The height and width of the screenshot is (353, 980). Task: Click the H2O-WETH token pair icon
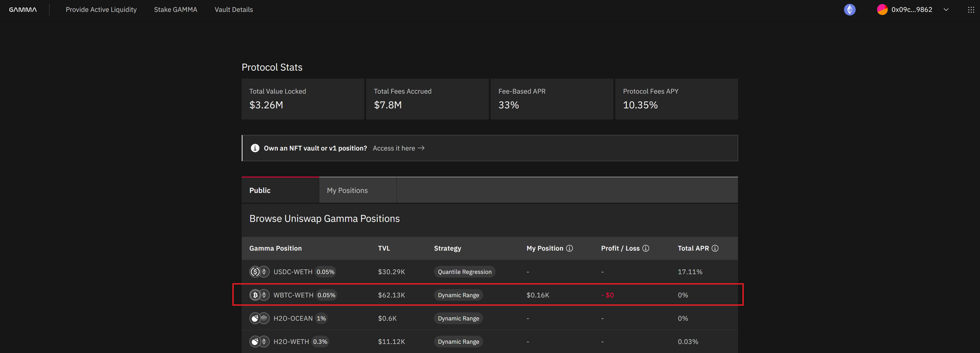point(259,342)
